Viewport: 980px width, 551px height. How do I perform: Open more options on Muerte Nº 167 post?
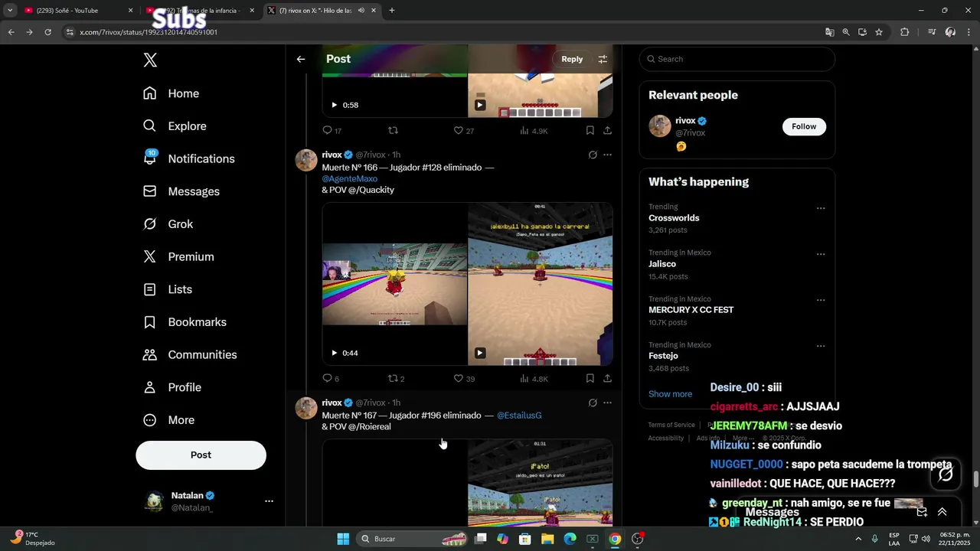coord(607,403)
